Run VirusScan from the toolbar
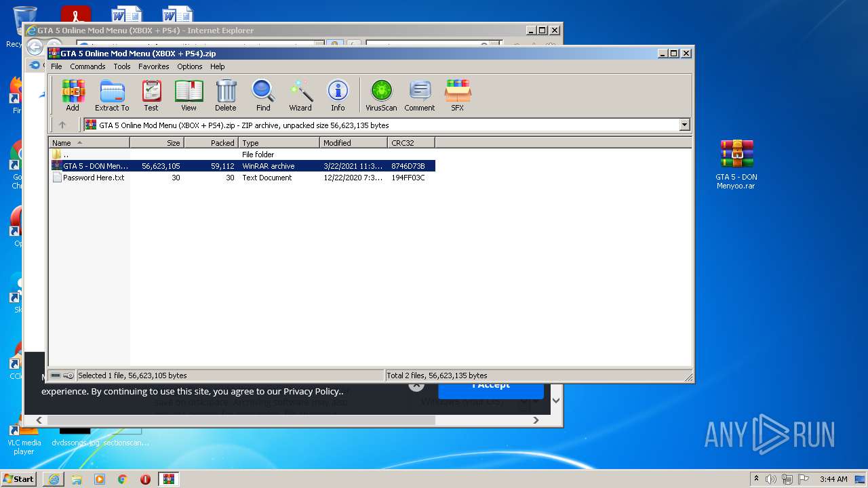 [381, 96]
